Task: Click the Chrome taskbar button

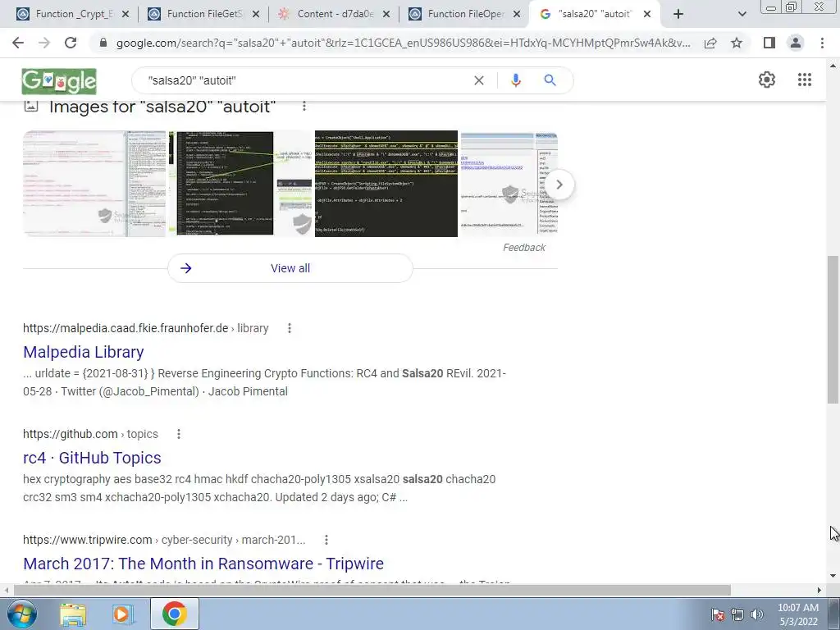Action: [x=174, y=614]
